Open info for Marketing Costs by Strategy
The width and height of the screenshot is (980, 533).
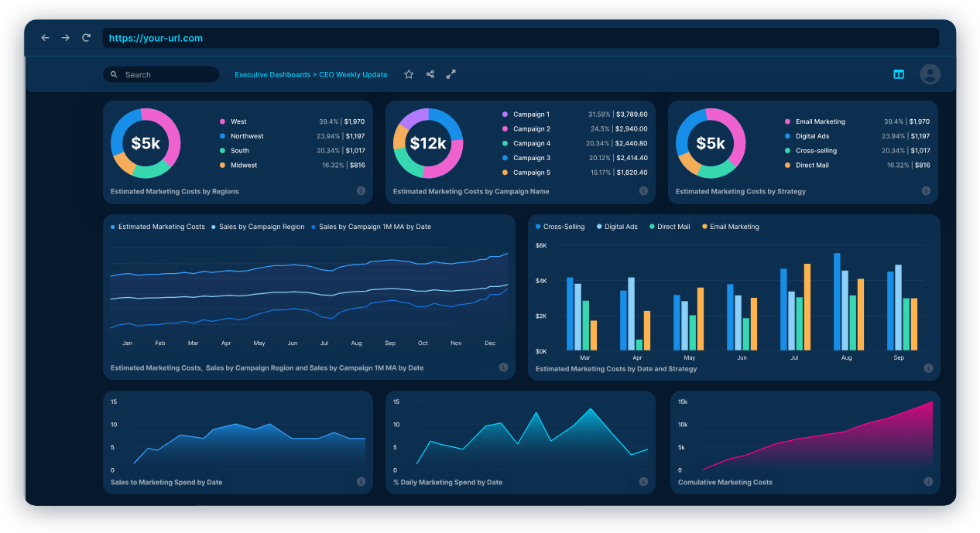tap(926, 191)
